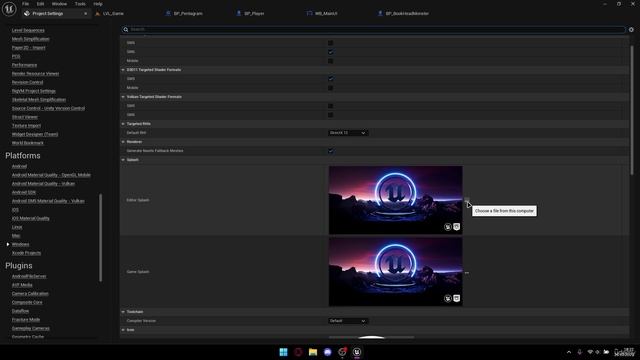Click the Project Settings tab icon
This screenshot has width=640, height=360.
coord(27,13)
